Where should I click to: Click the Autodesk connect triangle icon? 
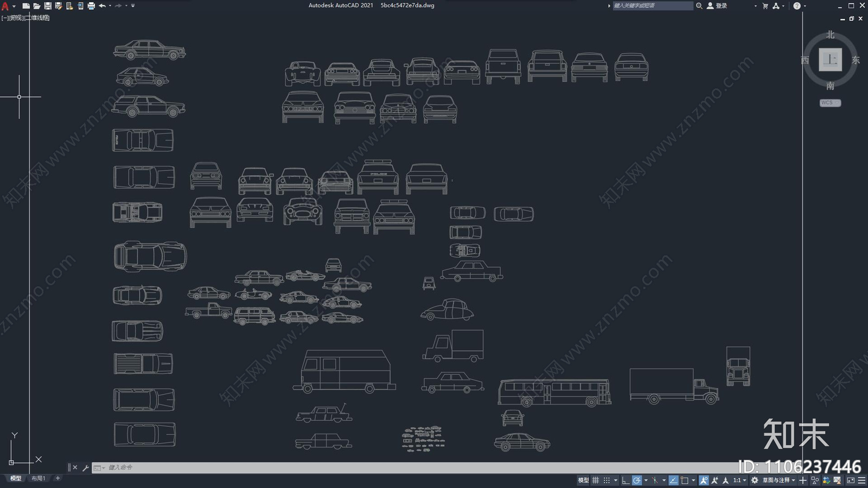pos(776,6)
